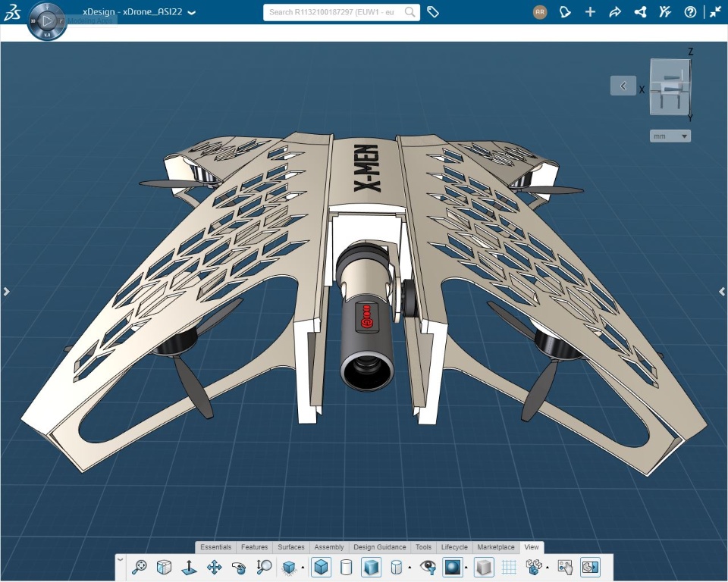Switch to Lifecycle tab
This screenshot has width=728, height=582.
click(x=454, y=547)
